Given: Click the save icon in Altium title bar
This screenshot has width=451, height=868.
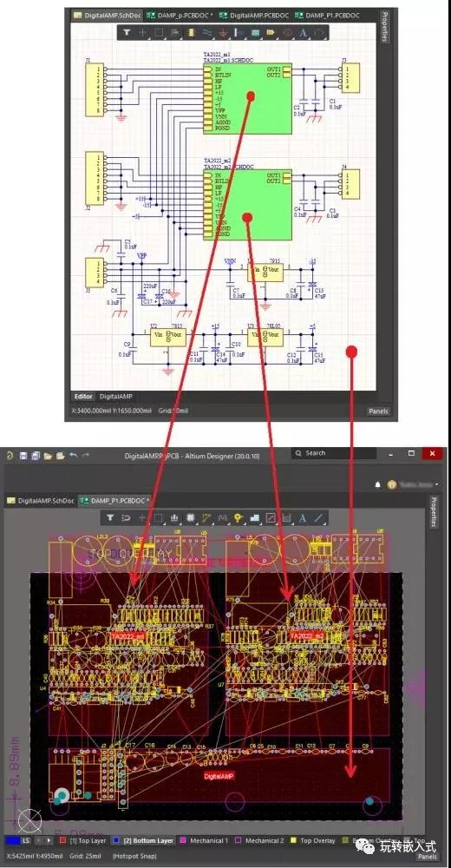Looking at the screenshot, I should [x=23, y=456].
